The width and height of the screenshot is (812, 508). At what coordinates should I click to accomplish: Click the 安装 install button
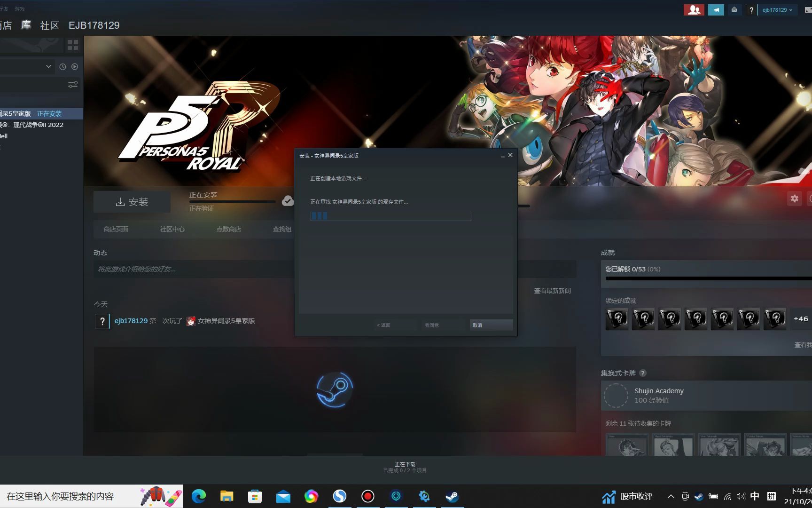[x=132, y=202]
